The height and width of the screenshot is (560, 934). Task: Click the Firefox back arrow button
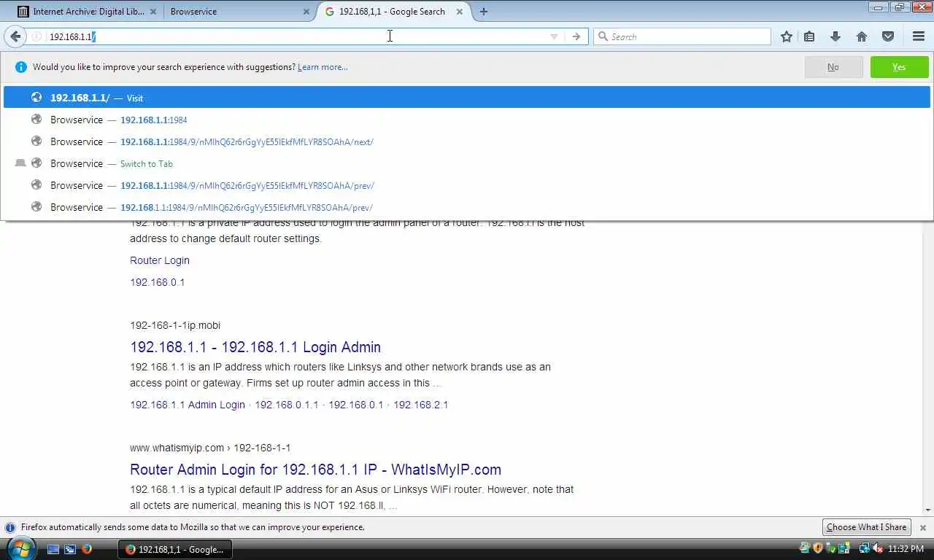pyautogui.click(x=15, y=36)
